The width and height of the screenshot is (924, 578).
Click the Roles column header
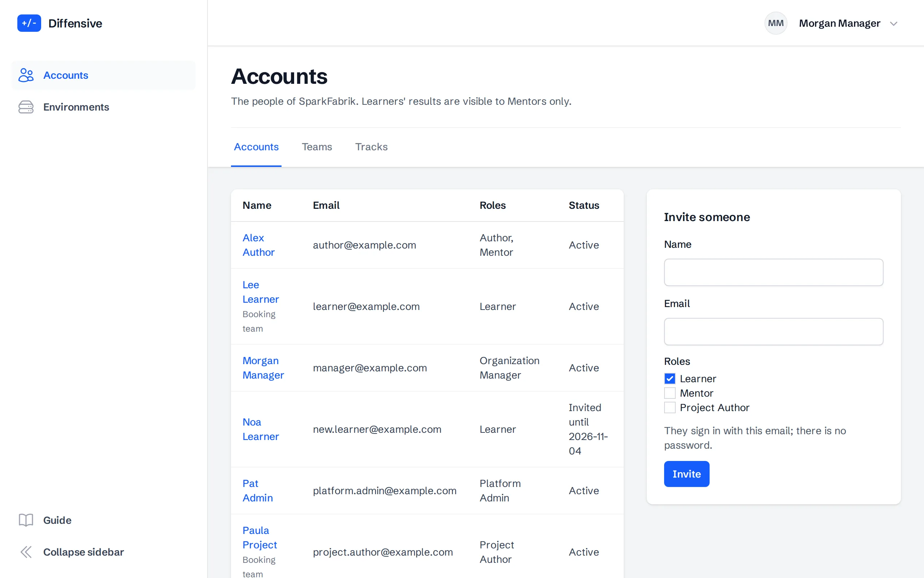tap(493, 205)
